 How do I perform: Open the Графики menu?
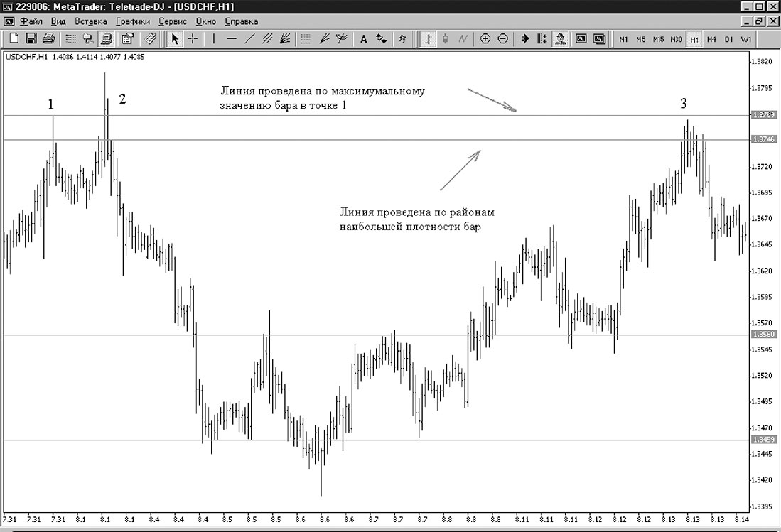pos(132,21)
